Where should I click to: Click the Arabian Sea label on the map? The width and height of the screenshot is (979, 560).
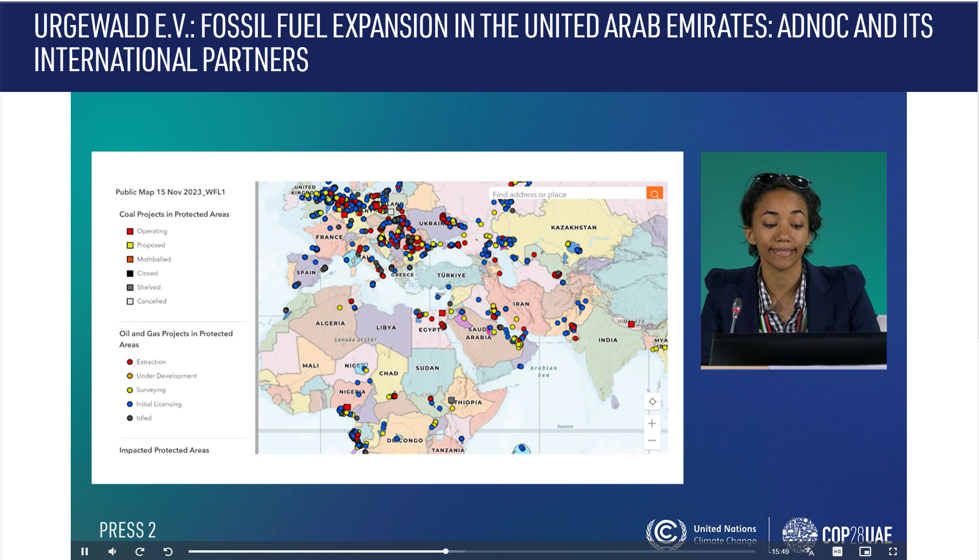(x=543, y=371)
